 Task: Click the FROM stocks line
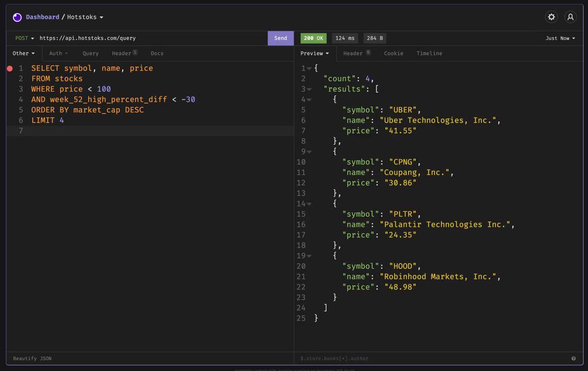[57, 79]
